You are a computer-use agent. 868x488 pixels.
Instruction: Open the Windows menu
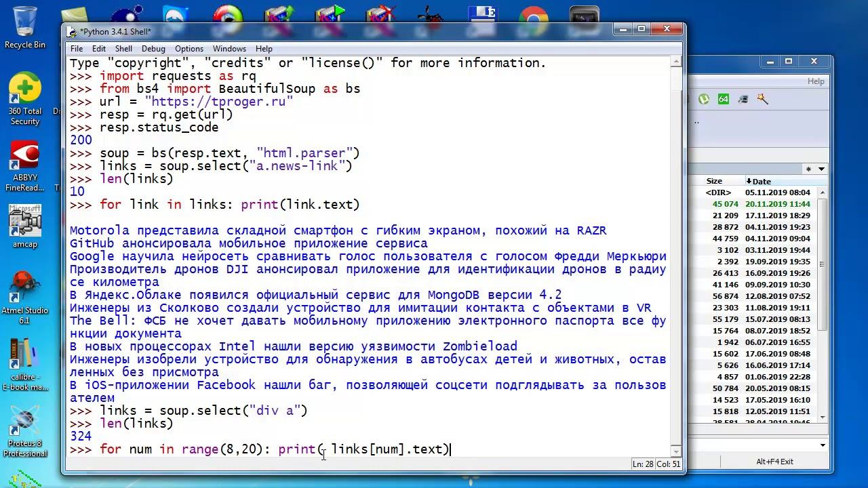(x=229, y=49)
